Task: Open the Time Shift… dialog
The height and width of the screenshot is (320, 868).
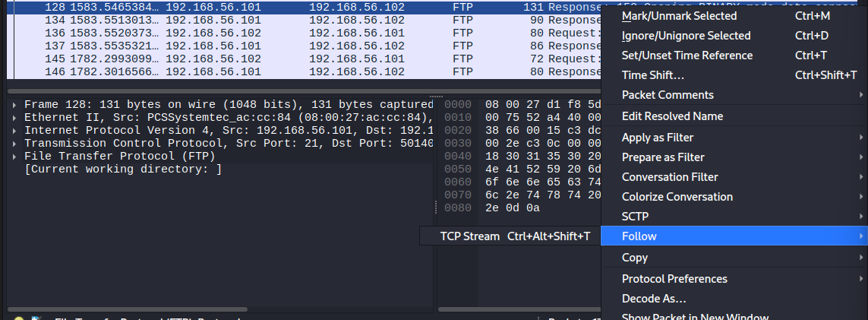Action: tap(653, 75)
